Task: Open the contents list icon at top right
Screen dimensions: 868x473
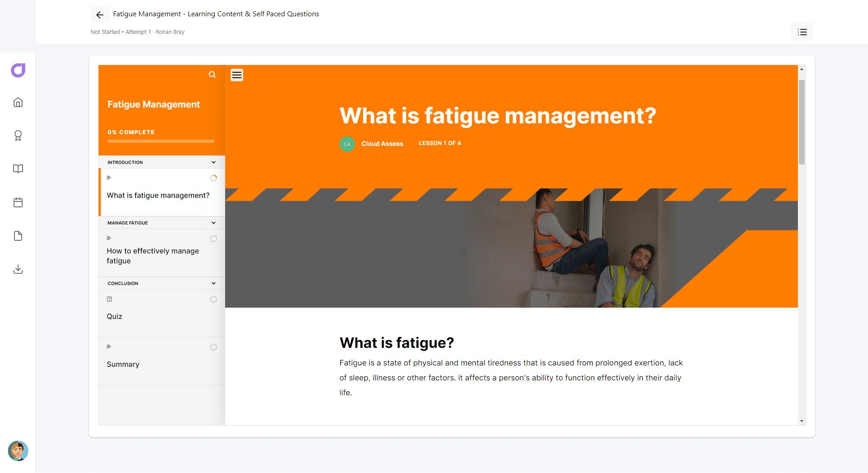Action: click(x=802, y=32)
